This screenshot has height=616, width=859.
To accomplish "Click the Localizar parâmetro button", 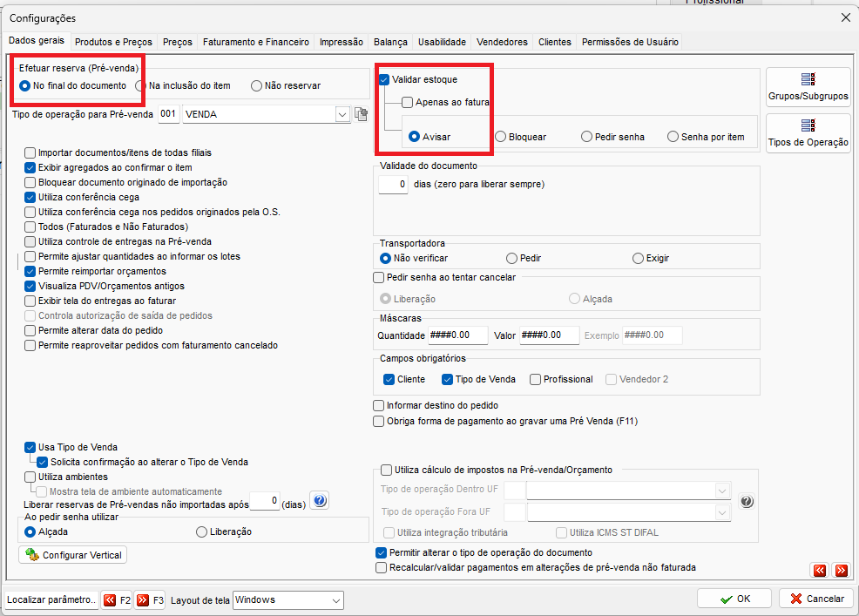I will point(51,600).
